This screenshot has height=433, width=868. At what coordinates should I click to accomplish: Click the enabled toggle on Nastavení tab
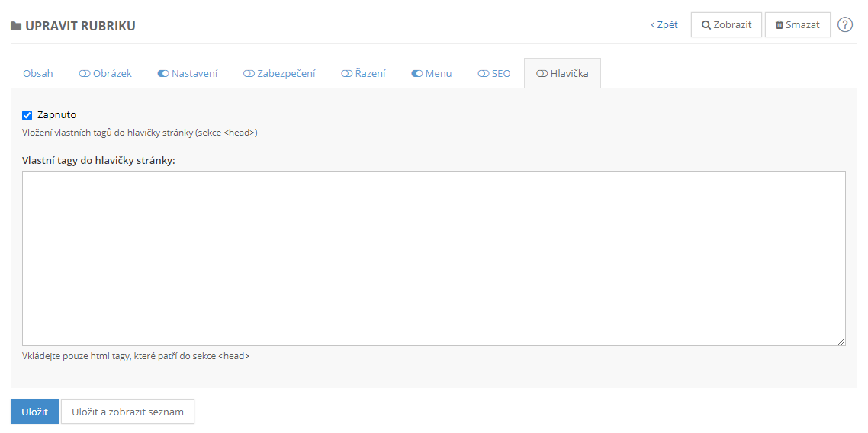click(x=163, y=74)
